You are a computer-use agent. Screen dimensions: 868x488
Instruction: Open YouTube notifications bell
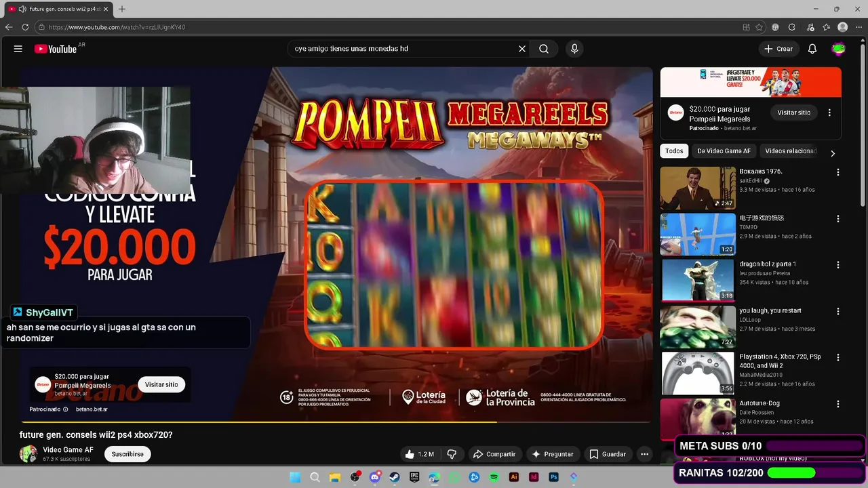(x=812, y=49)
